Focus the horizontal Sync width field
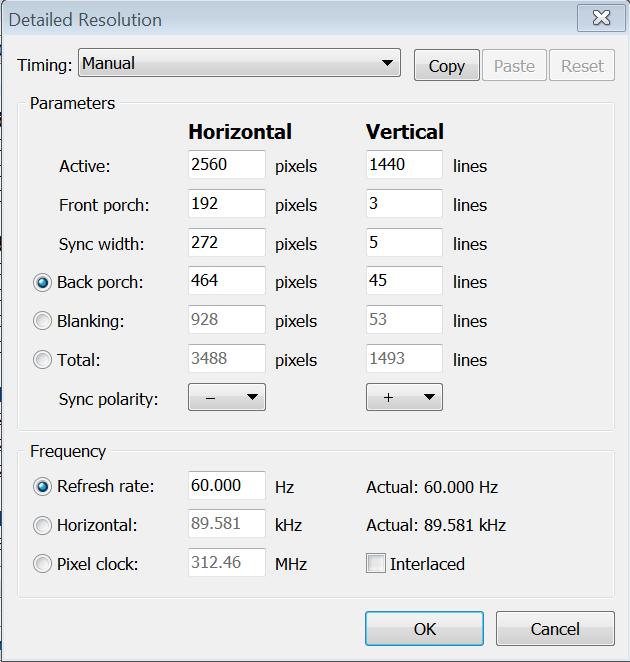This screenshot has height=662, width=630. (x=226, y=243)
